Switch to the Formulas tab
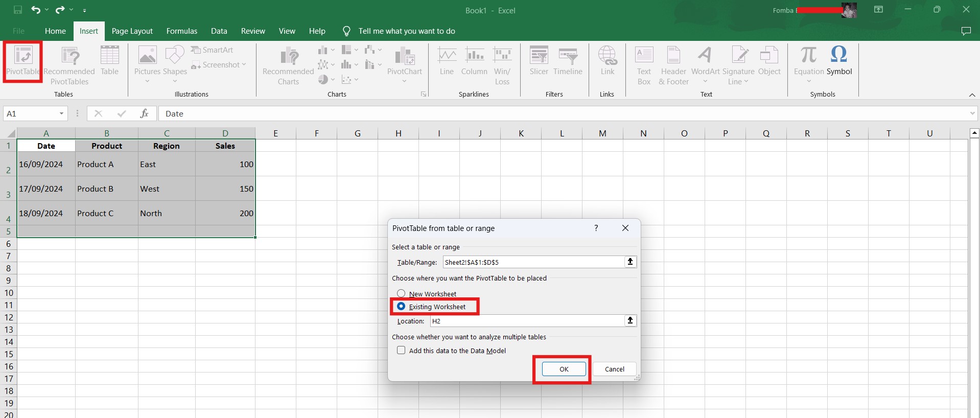Viewport: 980px width, 418px height. tap(181, 31)
